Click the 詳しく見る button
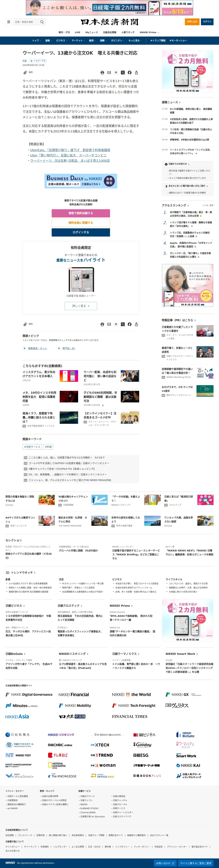The width and height of the screenshot is (219, 868). point(81,306)
